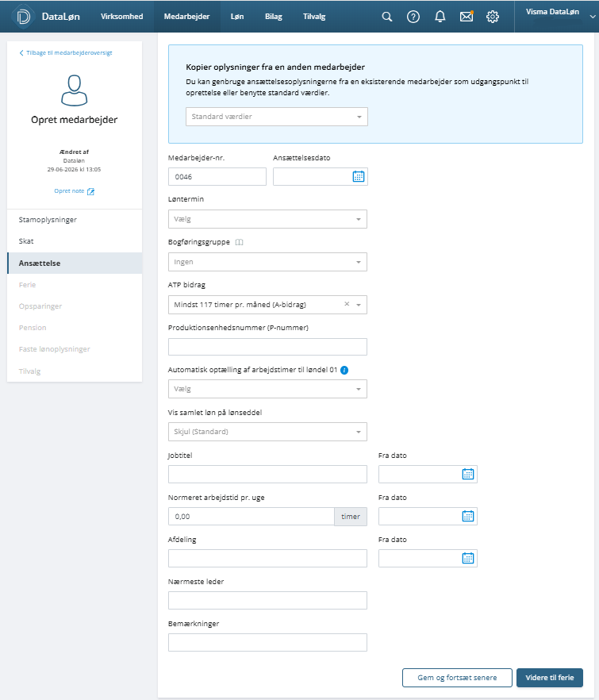The height and width of the screenshot is (700, 599).
Task: Open the search magnifier in header
Action: coord(387,17)
